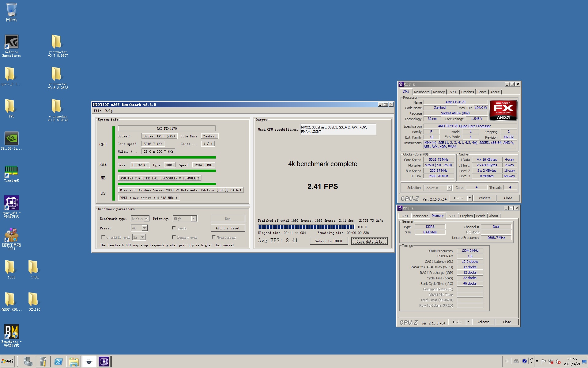The image size is (588, 368).
Task: Open PowerShell from the taskbar
Action: 58,362
